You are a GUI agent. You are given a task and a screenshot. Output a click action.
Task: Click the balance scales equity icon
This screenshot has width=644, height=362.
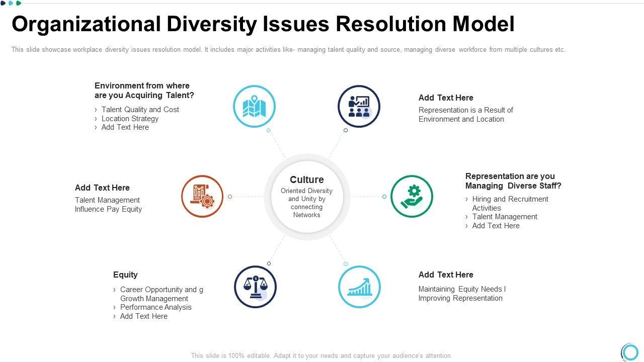(255, 287)
